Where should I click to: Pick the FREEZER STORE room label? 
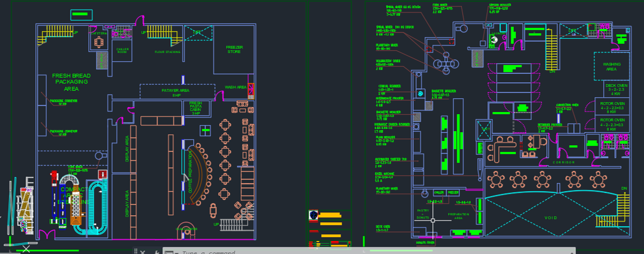(x=234, y=49)
